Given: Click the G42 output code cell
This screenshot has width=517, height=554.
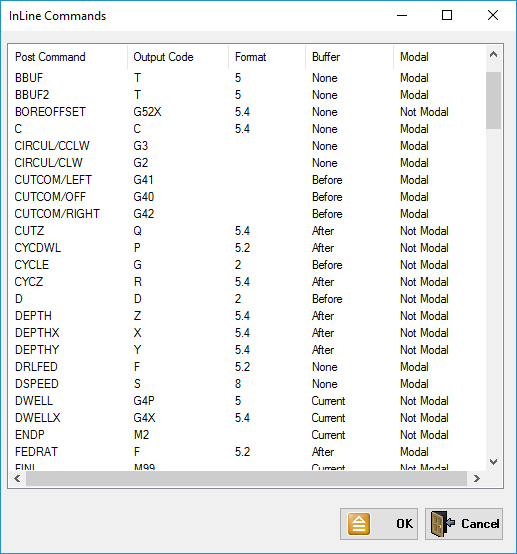Looking at the screenshot, I should point(143,213).
